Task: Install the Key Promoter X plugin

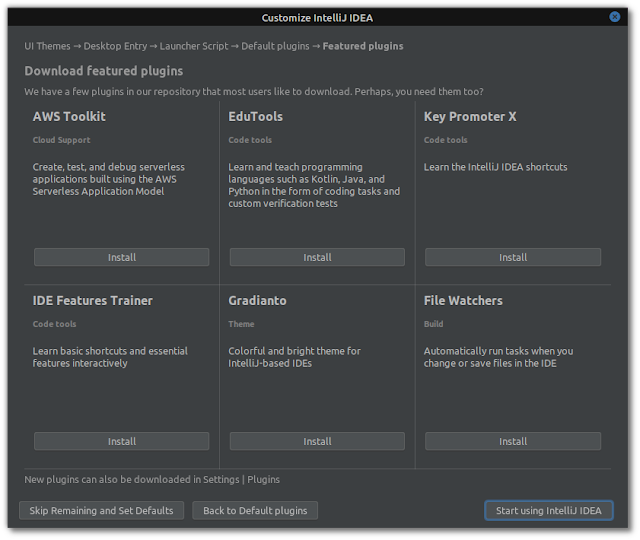Action: (x=513, y=257)
